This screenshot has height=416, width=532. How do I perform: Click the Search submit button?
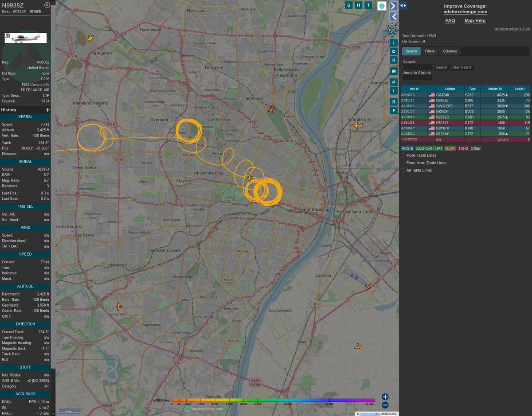point(441,67)
